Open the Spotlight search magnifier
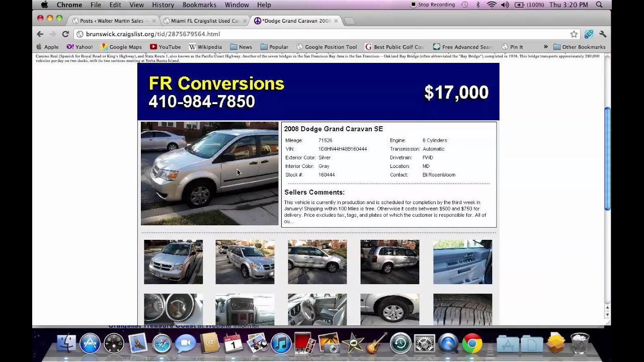 (x=599, y=5)
